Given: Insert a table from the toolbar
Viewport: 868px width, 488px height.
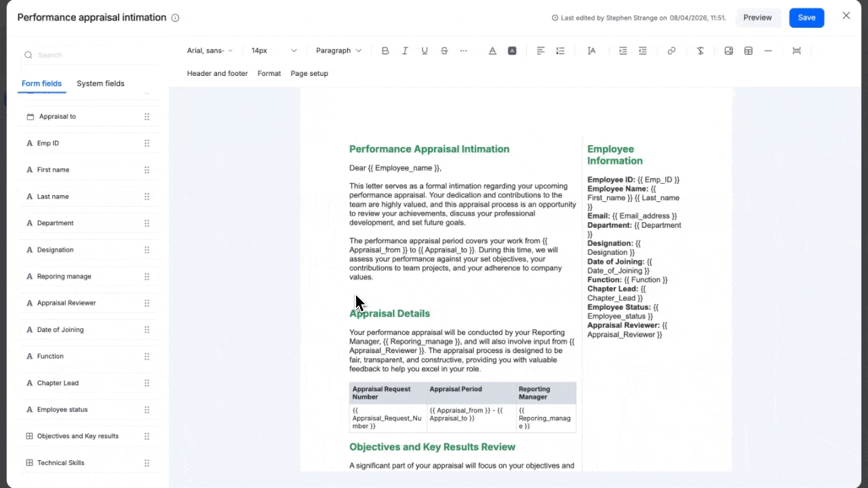Looking at the screenshot, I should 748,51.
